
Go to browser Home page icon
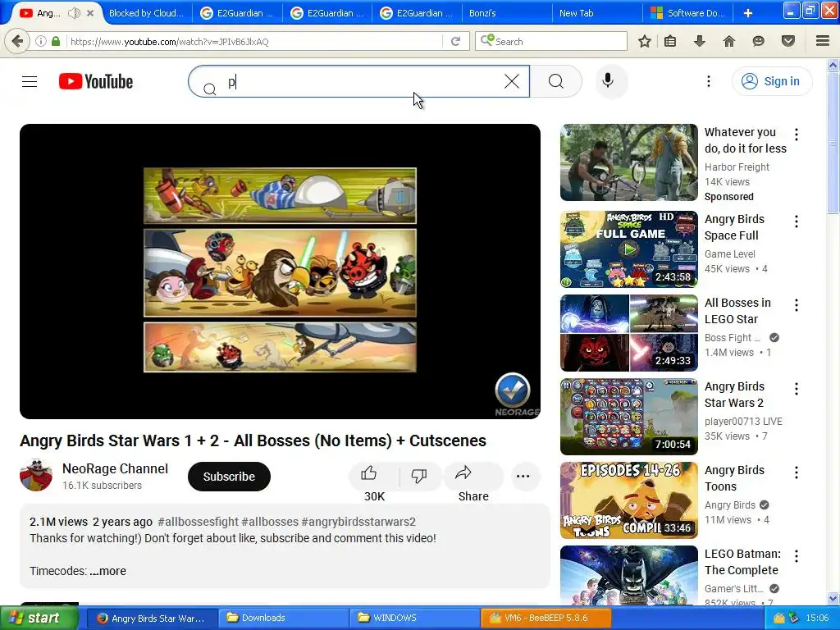pyautogui.click(x=728, y=41)
